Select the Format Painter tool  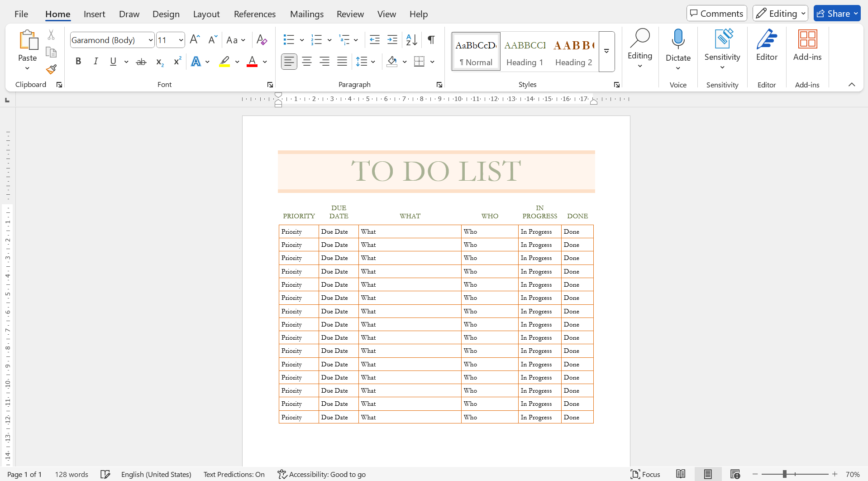pos(51,69)
